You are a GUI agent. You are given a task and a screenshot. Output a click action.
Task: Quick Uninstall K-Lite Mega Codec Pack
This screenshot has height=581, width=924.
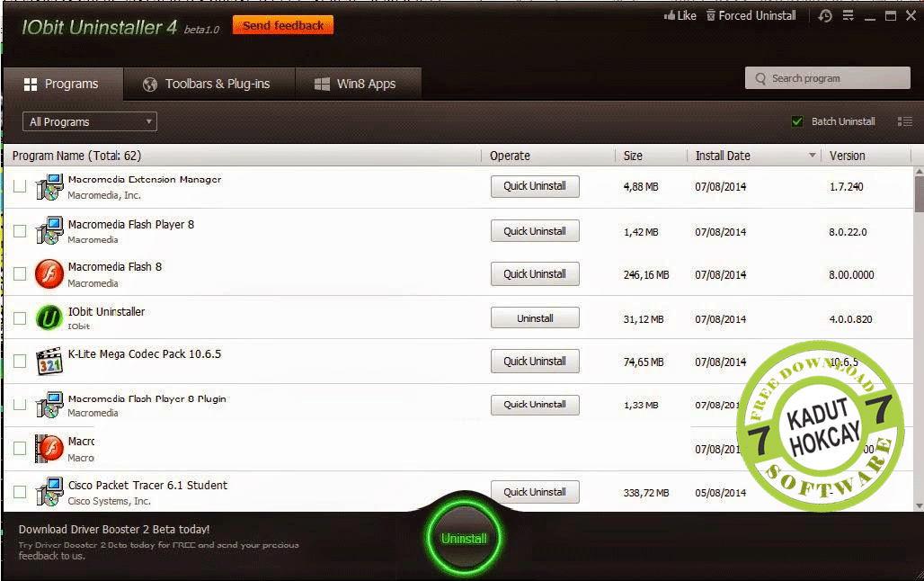pos(535,361)
